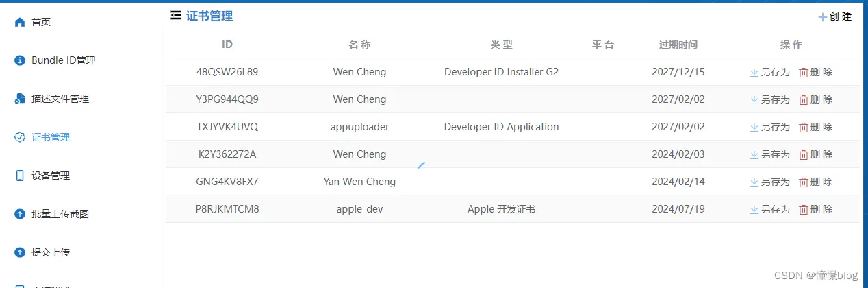Click the 批量上传截图 upload icon
The height and width of the screenshot is (288, 868).
tap(20, 214)
